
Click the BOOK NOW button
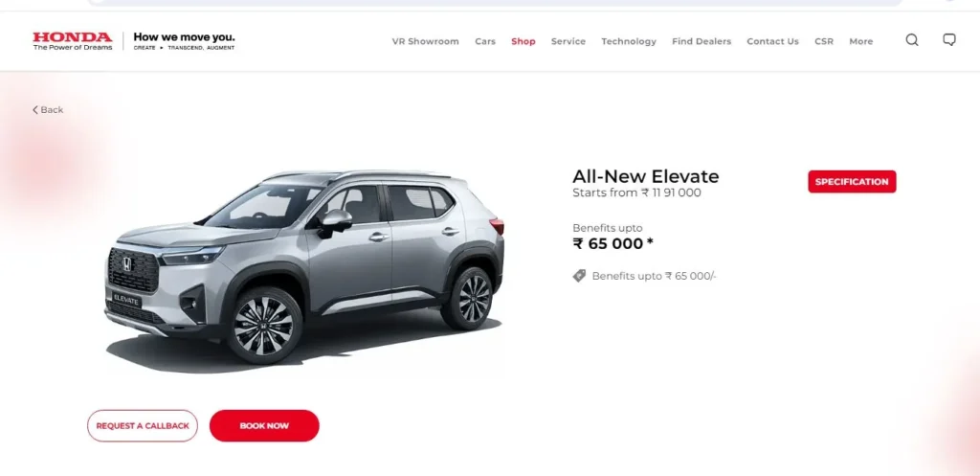[264, 426]
